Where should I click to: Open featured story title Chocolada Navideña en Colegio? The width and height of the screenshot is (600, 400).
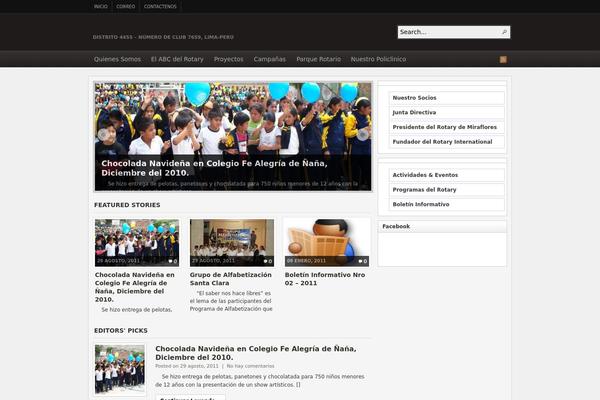click(135, 287)
